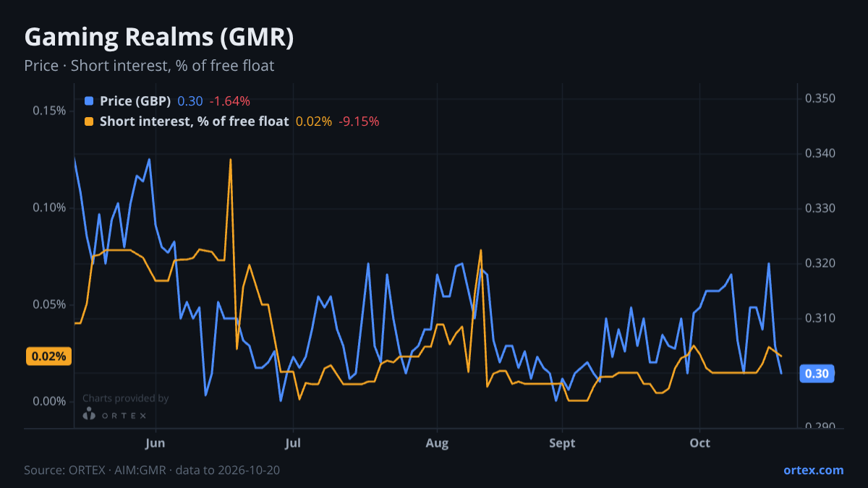Click the Jul label on the time axis
The image size is (868, 488).
[293, 443]
